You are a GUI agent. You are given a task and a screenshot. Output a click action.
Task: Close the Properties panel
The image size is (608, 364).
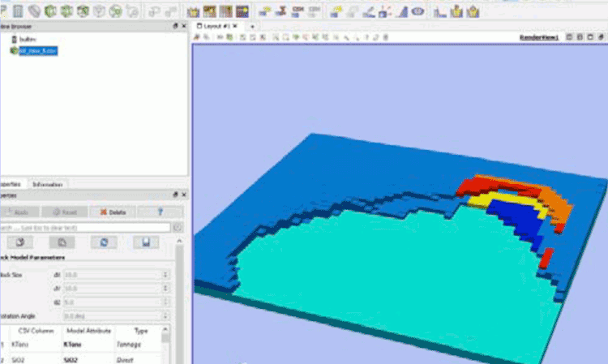click(x=184, y=195)
